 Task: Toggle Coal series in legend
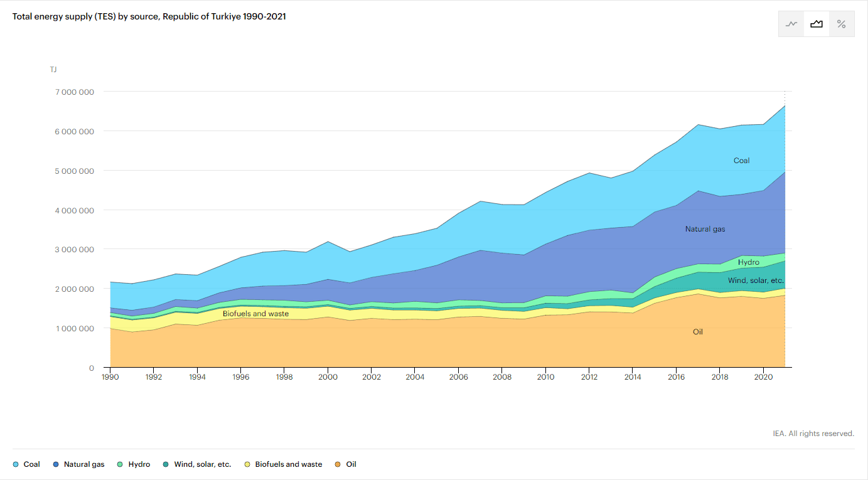pyautogui.click(x=26, y=464)
